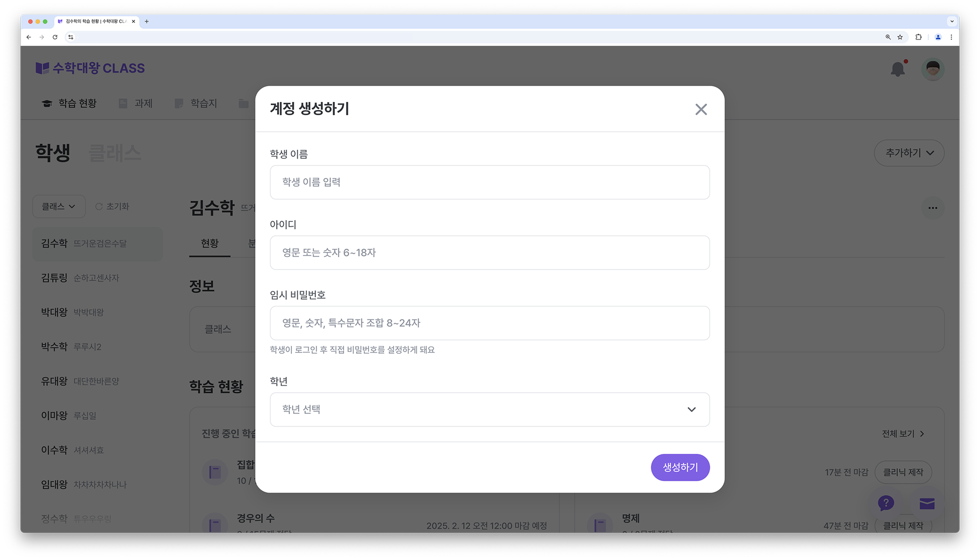Select student 이수학 in list
This screenshot has width=980, height=560.
[98, 450]
